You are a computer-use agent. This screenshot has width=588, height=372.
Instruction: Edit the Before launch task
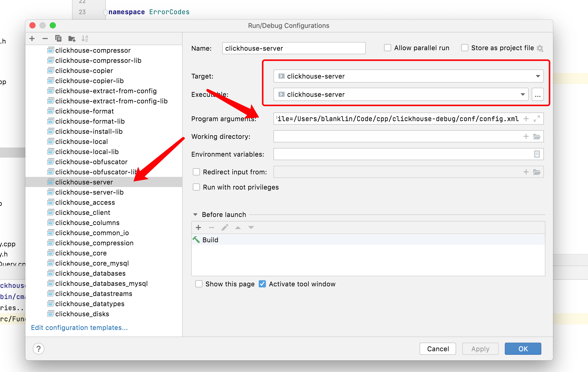[x=225, y=228]
